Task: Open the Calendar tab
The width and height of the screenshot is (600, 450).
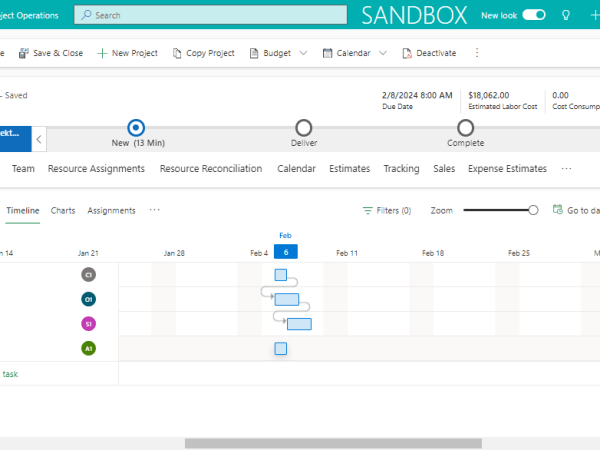Action: click(297, 169)
